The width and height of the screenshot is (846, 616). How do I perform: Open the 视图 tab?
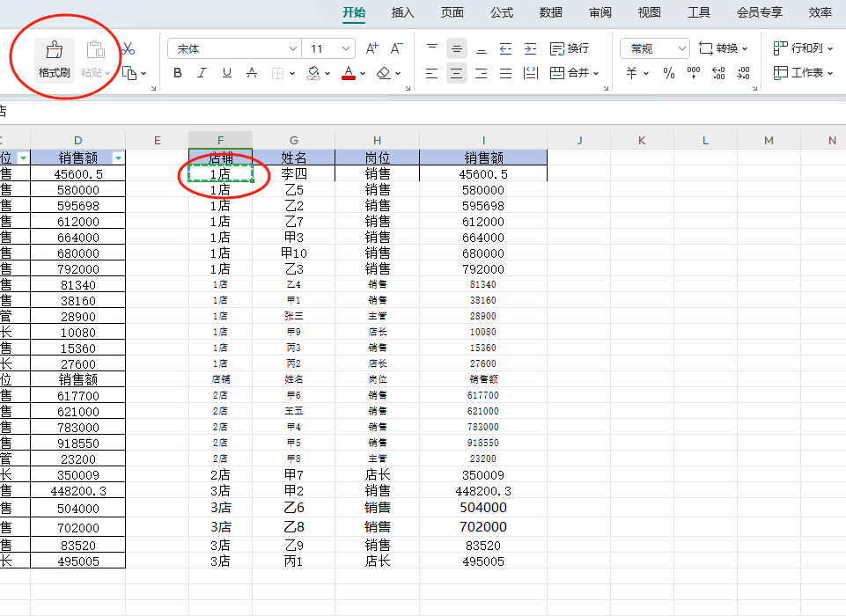click(x=650, y=12)
